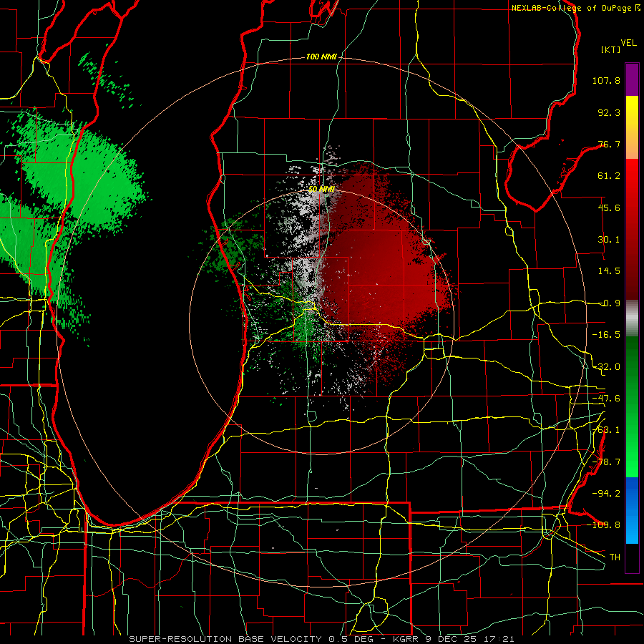644x644 pixels.
Task: Click the 50 NMI range ring label
Action: tap(321, 190)
